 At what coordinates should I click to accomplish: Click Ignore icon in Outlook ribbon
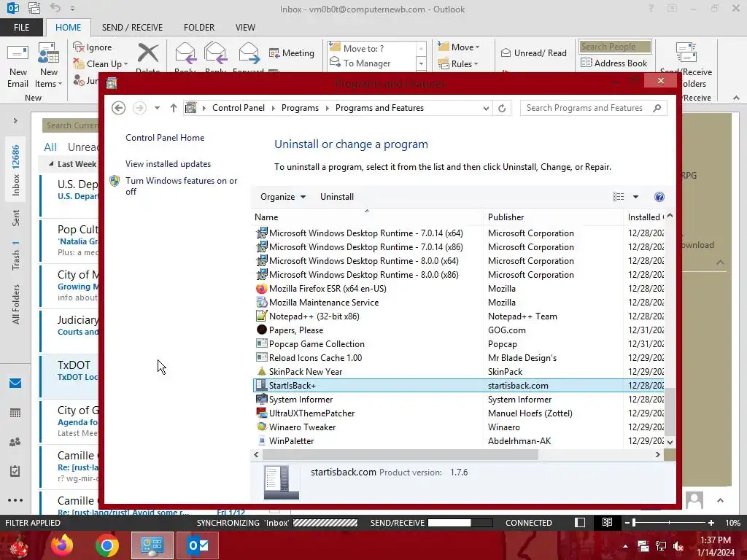click(79, 47)
